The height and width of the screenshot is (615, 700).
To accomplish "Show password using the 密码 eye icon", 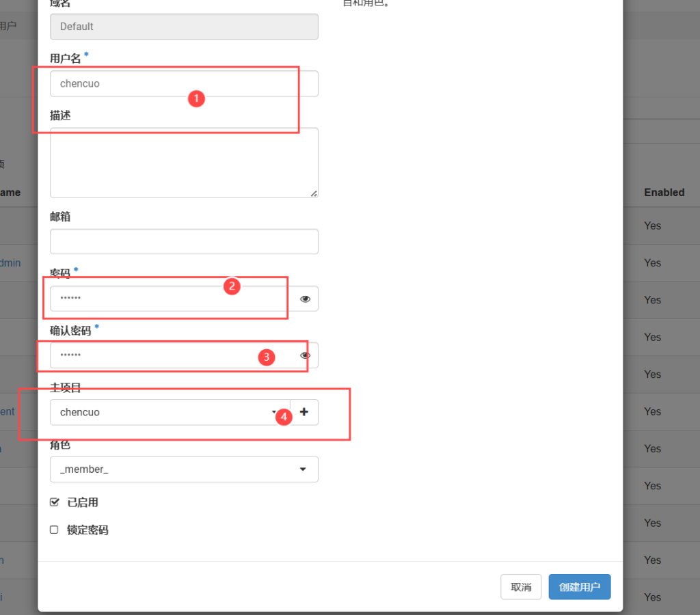I will (x=305, y=299).
